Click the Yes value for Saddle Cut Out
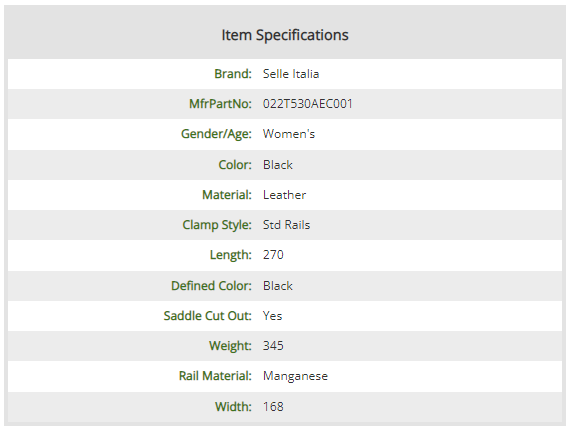The height and width of the screenshot is (431, 571). [x=272, y=316]
